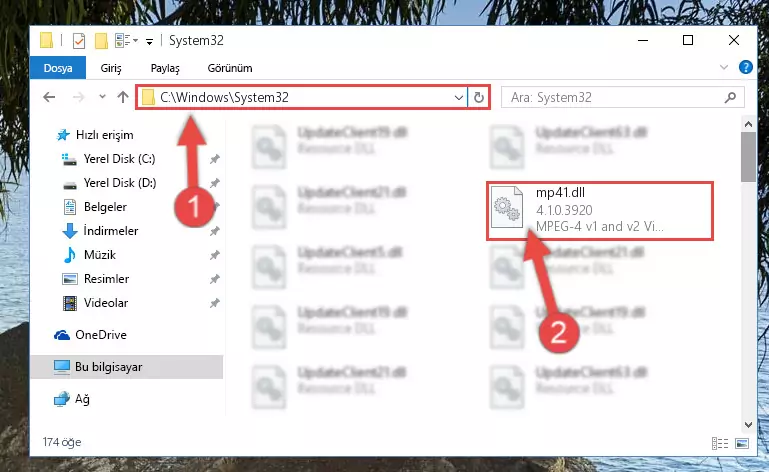Screen dimensions: 769x472
Task: Unpin Müzik using its pin icon
Action: (215, 255)
